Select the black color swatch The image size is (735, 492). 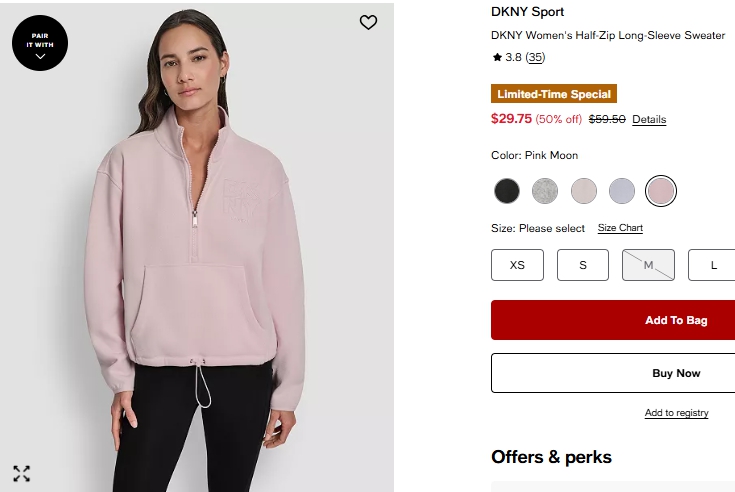pyautogui.click(x=507, y=190)
